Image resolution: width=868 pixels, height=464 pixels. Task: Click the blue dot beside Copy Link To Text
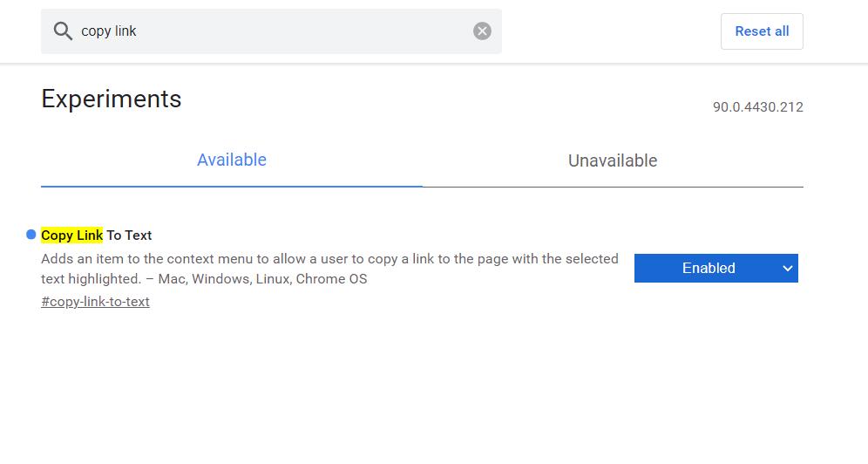[x=31, y=235]
